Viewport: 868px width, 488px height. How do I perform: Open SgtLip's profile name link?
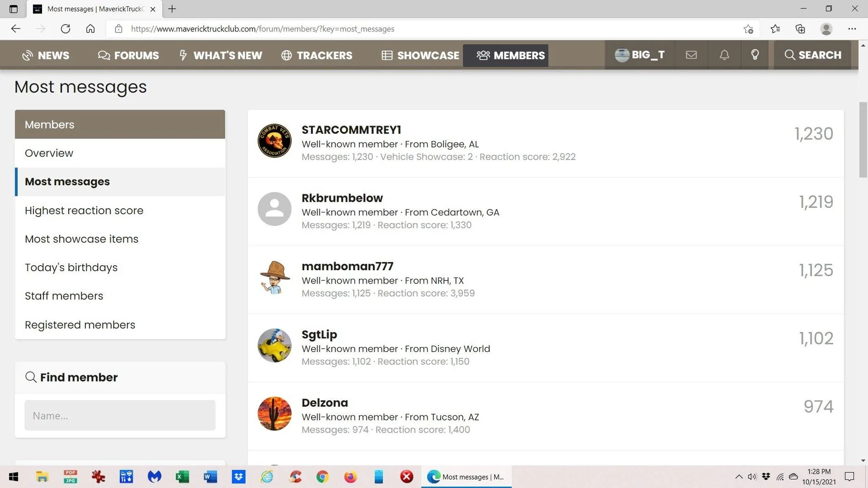point(319,335)
